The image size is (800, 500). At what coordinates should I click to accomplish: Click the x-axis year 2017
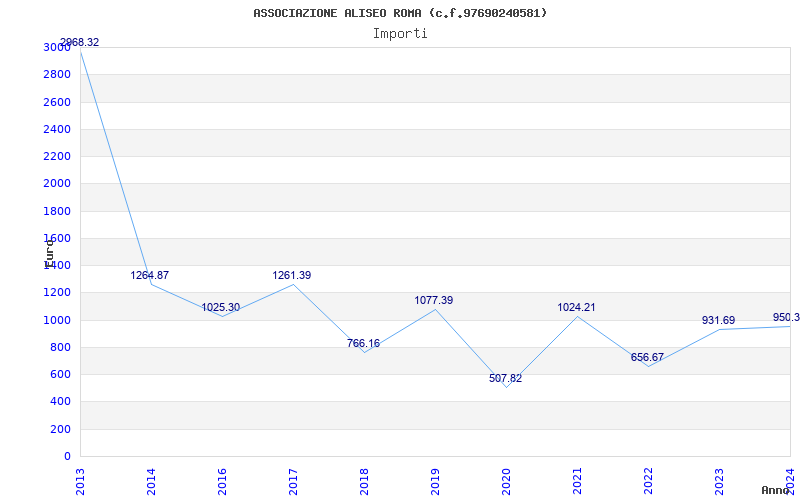click(293, 481)
